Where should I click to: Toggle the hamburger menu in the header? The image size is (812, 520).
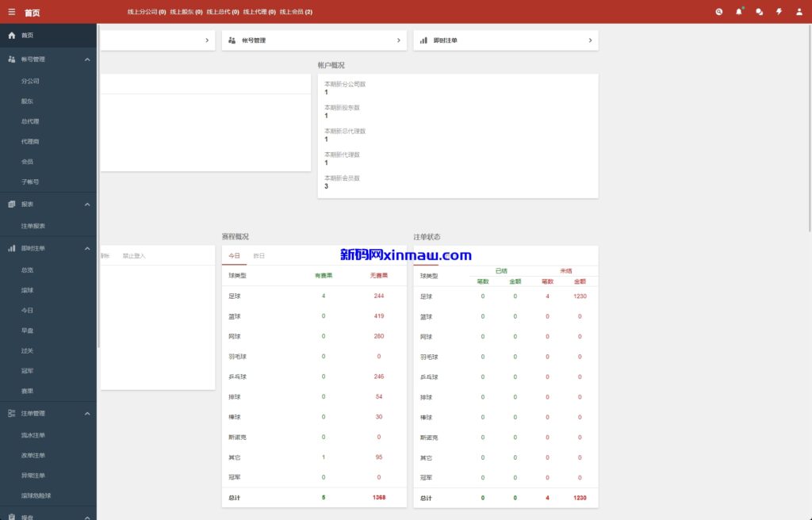(x=11, y=12)
